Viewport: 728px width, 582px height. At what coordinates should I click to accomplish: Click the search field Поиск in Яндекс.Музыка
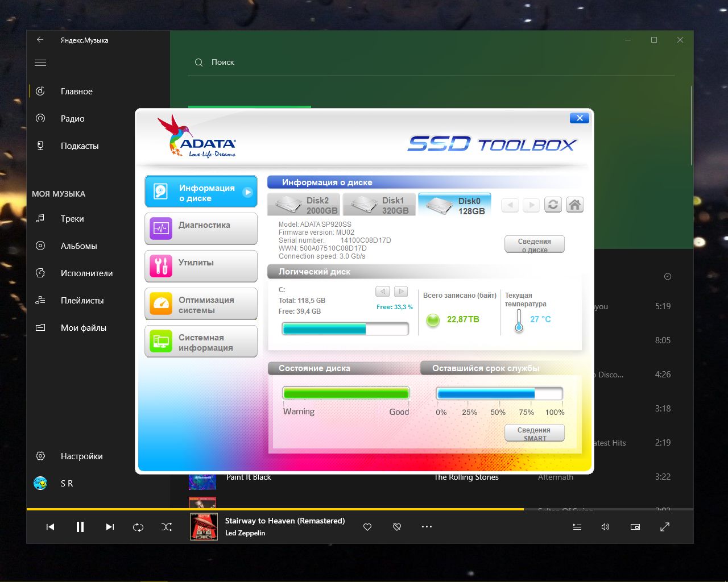(x=432, y=63)
